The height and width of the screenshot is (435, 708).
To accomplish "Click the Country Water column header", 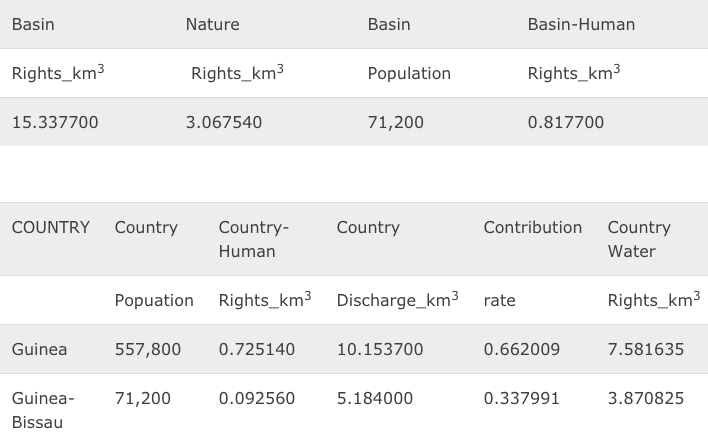I will point(638,239).
